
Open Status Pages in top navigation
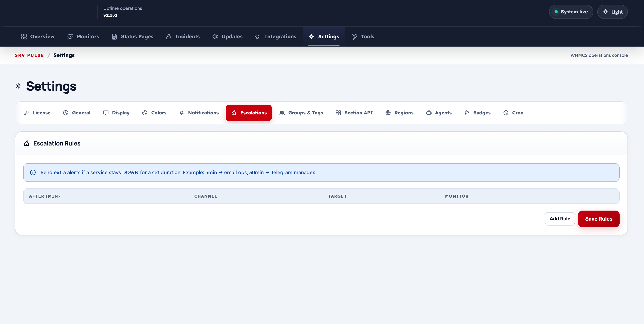point(133,37)
